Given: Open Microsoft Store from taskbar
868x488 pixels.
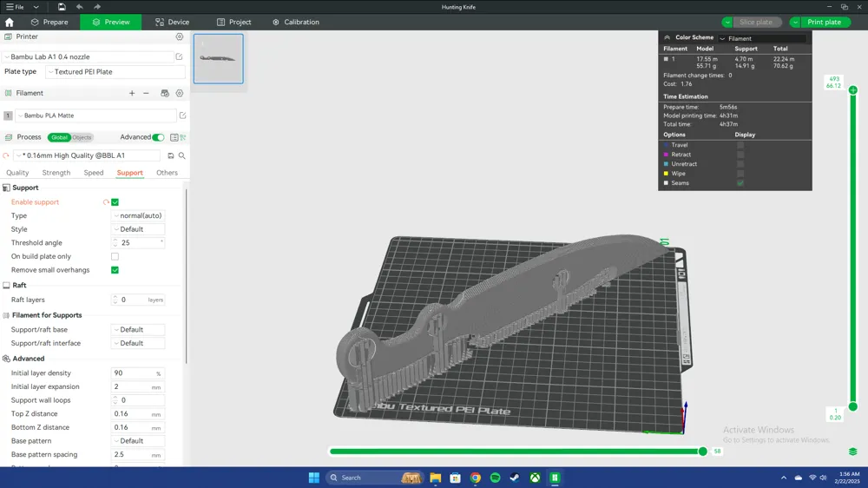Looking at the screenshot, I should pos(455,478).
